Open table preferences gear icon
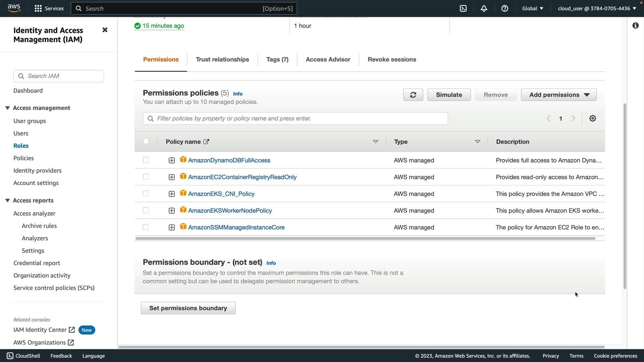 592,118
